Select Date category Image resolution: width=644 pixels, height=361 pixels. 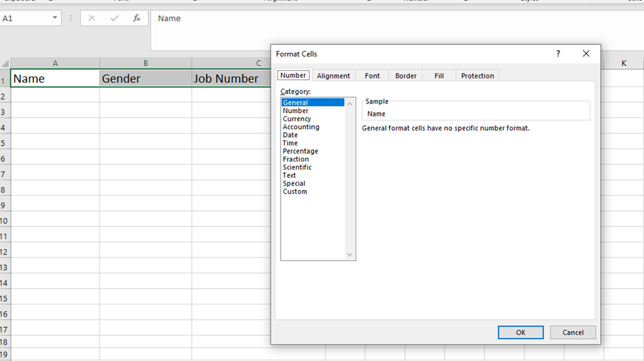313,135
